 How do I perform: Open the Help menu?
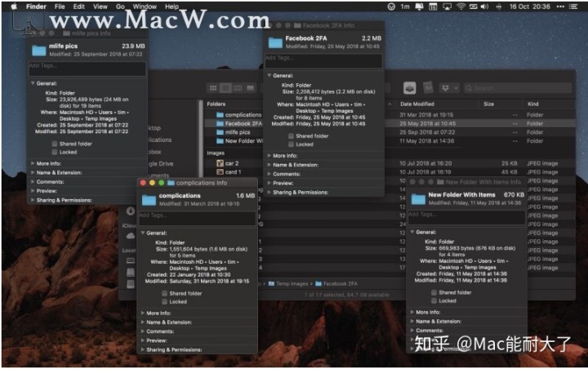pyautogui.click(x=171, y=7)
